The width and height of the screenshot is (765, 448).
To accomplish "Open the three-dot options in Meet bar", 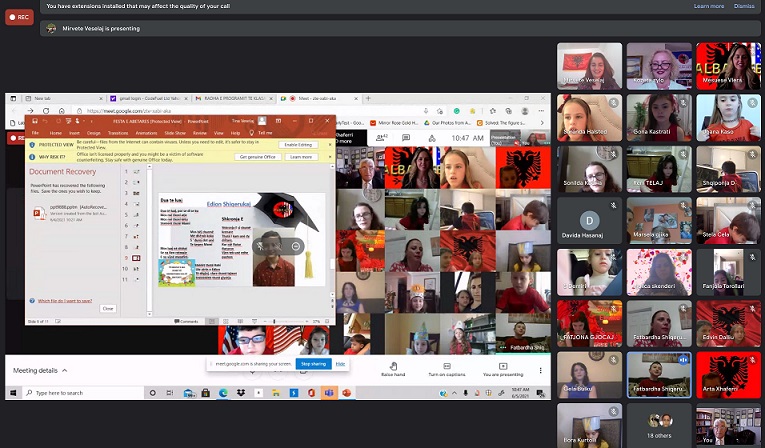I will [541, 369].
